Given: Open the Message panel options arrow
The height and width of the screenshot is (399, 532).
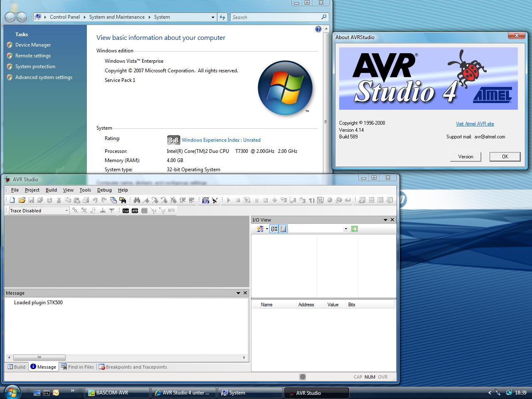Looking at the screenshot, I should tap(238, 293).
